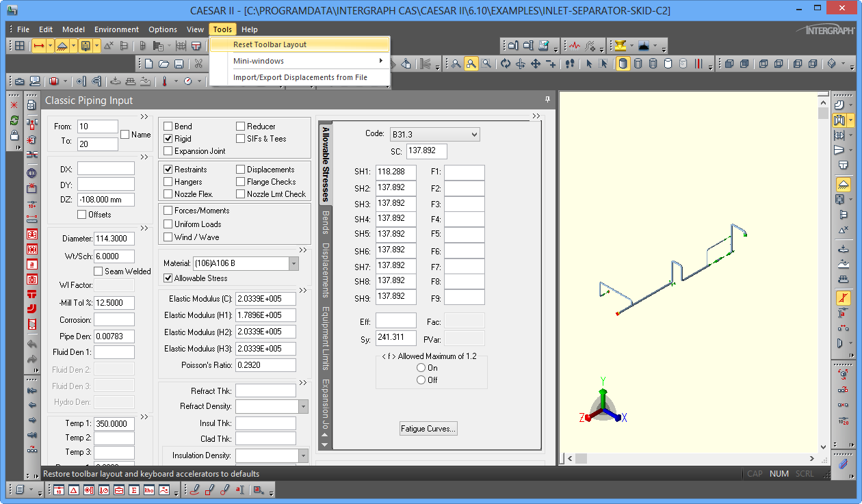Screen dimensions: 862x504
Task: Expand the chevron above the Code field
Action: [x=536, y=116]
